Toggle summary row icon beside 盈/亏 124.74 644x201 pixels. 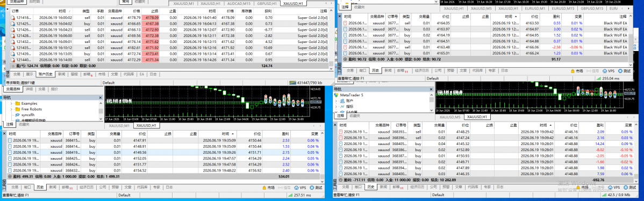point(12,66)
